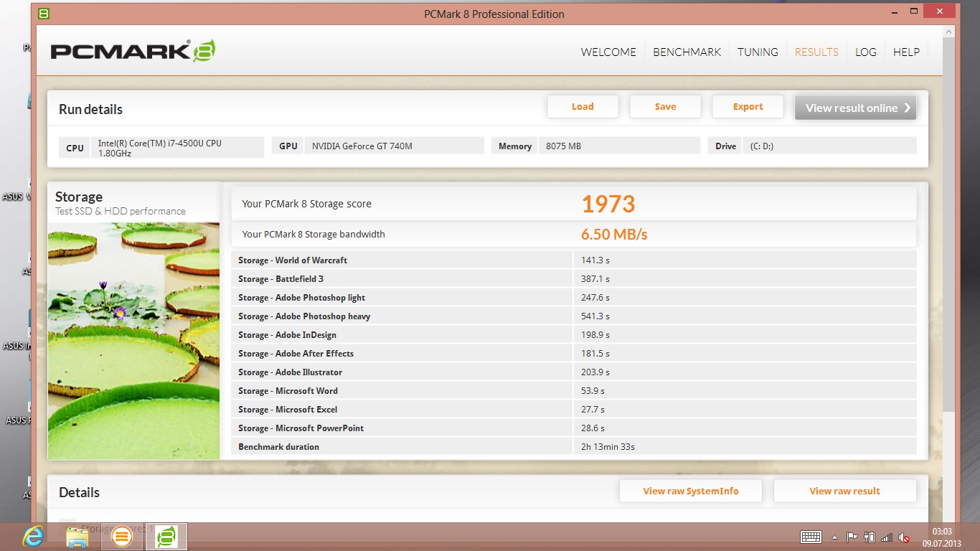Click View raw result button
980x551 pixels.
[x=844, y=491]
